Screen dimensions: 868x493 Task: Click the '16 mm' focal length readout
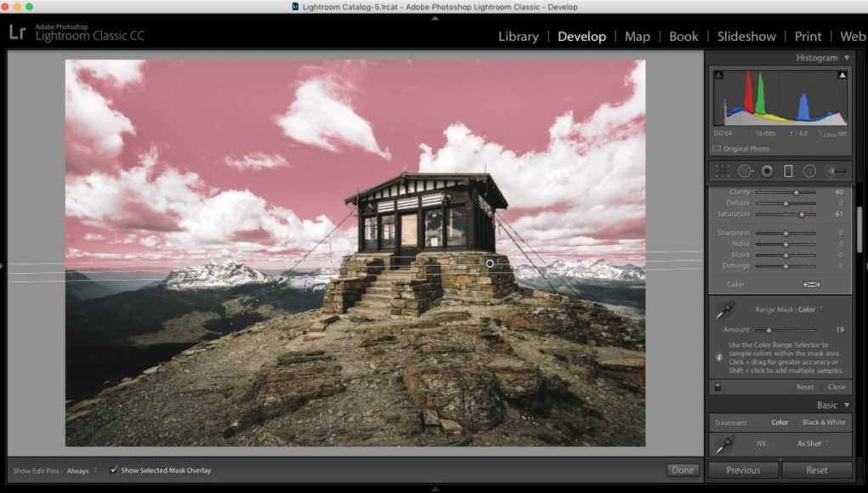coord(765,133)
